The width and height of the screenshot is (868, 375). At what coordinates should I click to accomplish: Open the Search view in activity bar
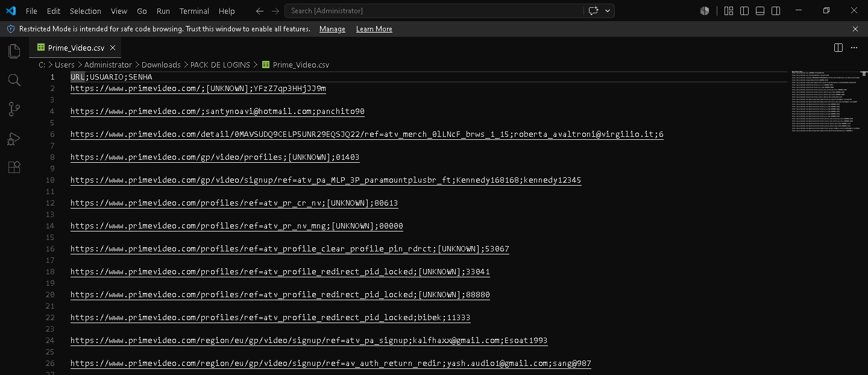pyautogui.click(x=14, y=80)
